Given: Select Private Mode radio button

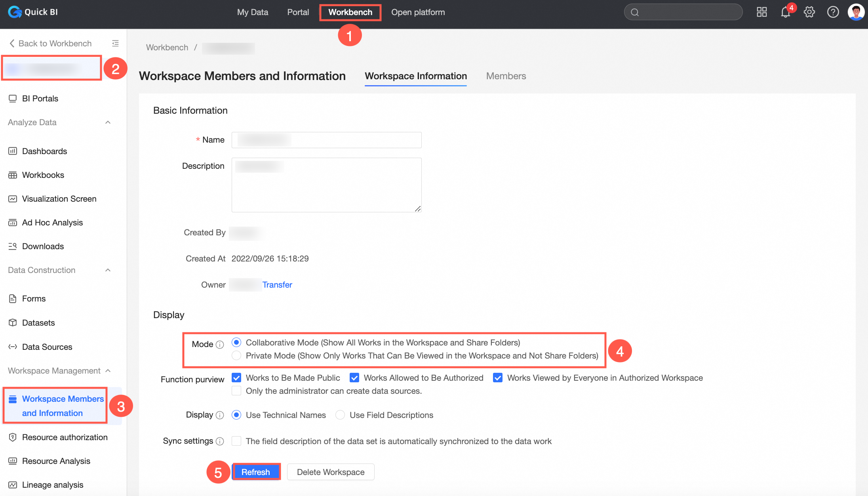Looking at the screenshot, I should tap(236, 355).
